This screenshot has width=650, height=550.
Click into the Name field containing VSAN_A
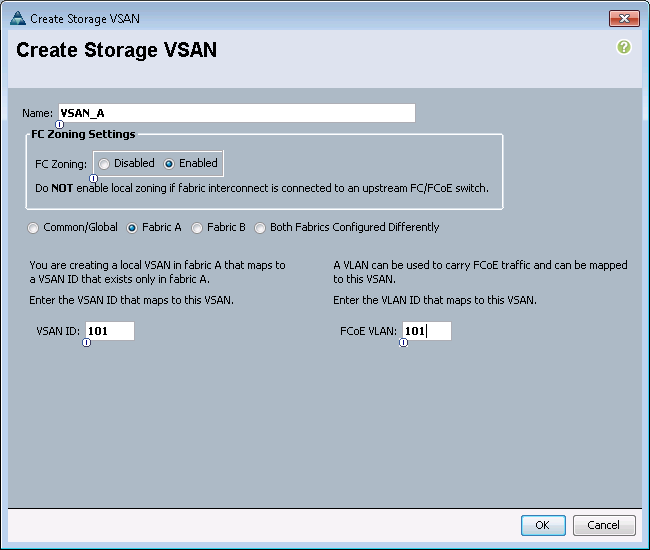click(237, 113)
